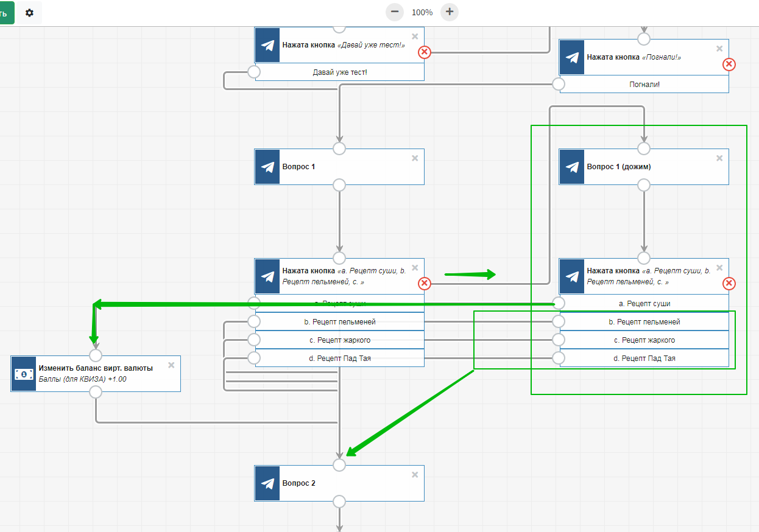
Task: Click the Telegram icon on Вопрос 1 (дожим)
Action: click(572, 167)
